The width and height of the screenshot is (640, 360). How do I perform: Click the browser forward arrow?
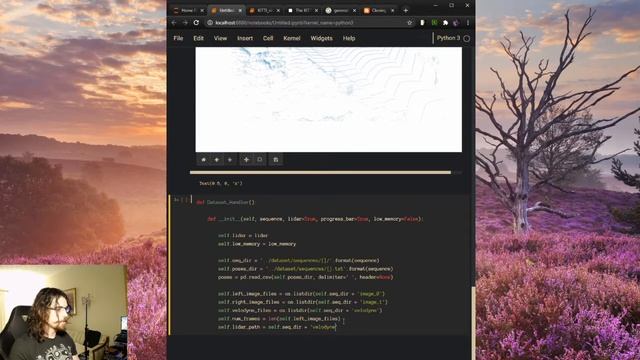coord(185,23)
